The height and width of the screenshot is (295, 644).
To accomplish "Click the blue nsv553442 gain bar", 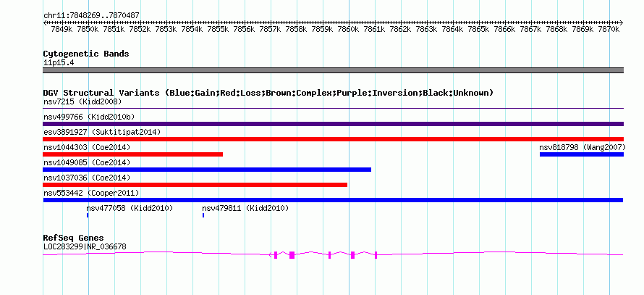I will pos(333,200).
